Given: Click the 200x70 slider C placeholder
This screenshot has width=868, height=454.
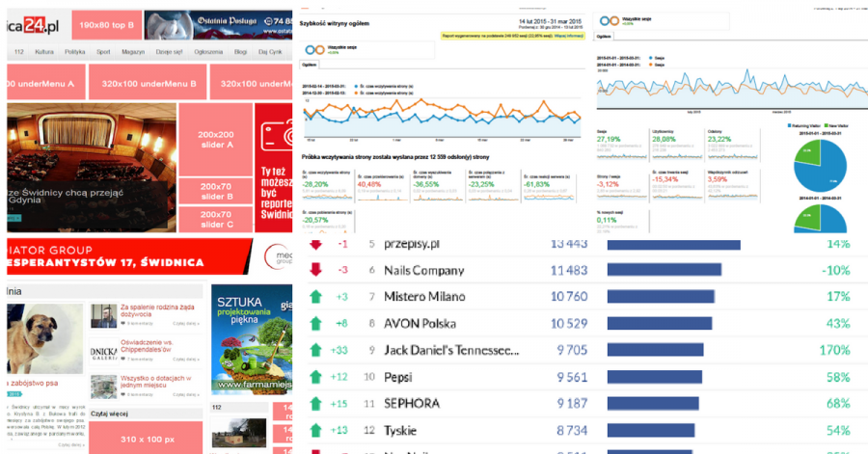Looking at the screenshot, I should (216, 220).
